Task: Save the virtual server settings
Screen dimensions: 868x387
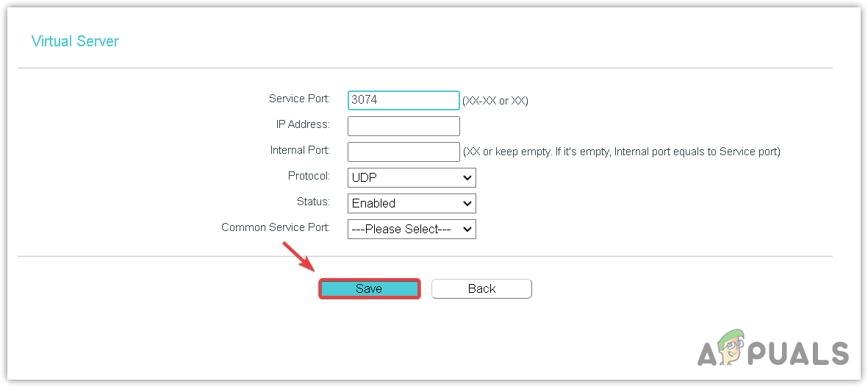Action: point(369,288)
